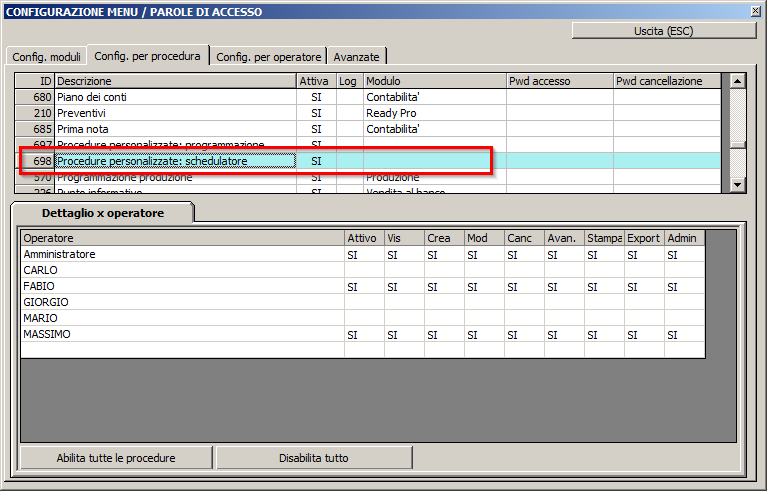Toggle Avan. permission for FABIO
The height and width of the screenshot is (491, 767).
564,287
